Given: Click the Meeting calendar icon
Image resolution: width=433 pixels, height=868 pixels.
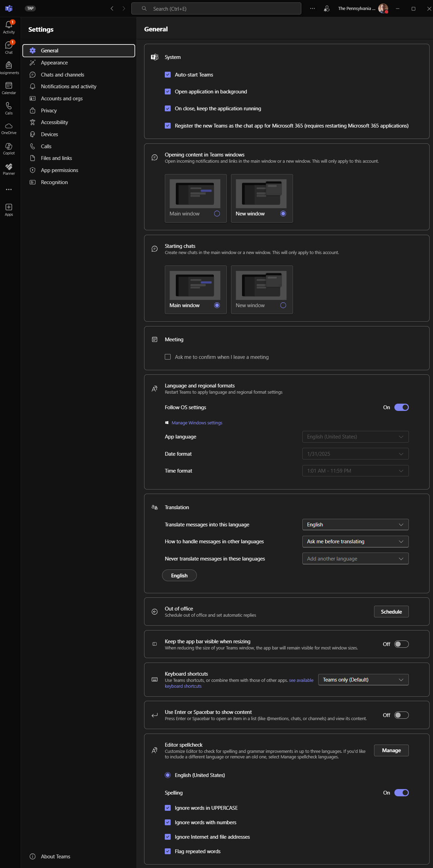Looking at the screenshot, I should pyautogui.click(x=155, y=340).
